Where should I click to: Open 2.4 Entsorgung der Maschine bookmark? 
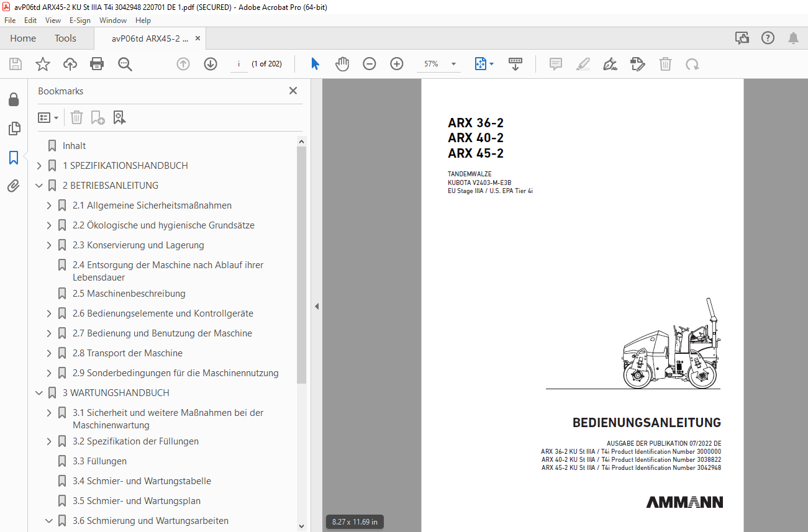coord(168,271)
